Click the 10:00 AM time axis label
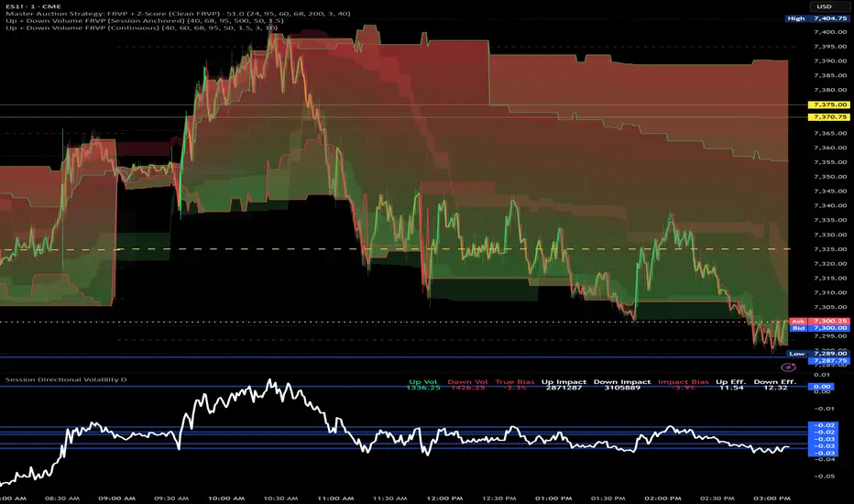Screen dimensions: 854x504 (x=226, y=498)
